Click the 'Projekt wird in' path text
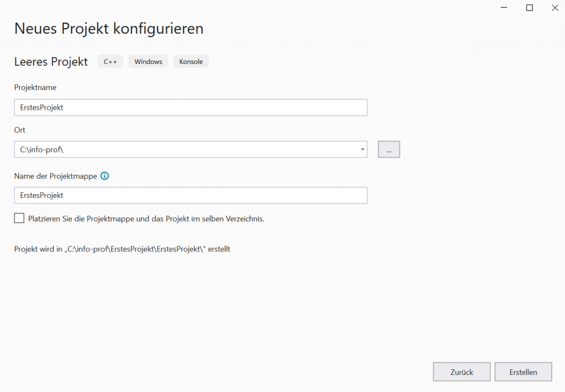 [x=122, y=249]
